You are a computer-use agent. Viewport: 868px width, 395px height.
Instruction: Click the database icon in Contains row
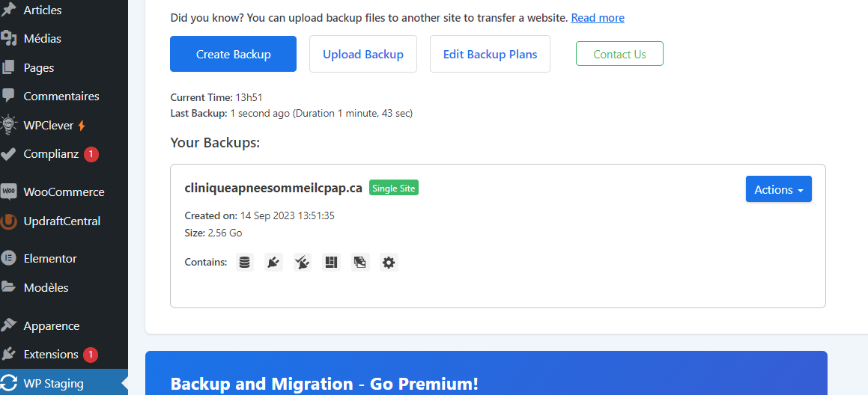point(245,263)
